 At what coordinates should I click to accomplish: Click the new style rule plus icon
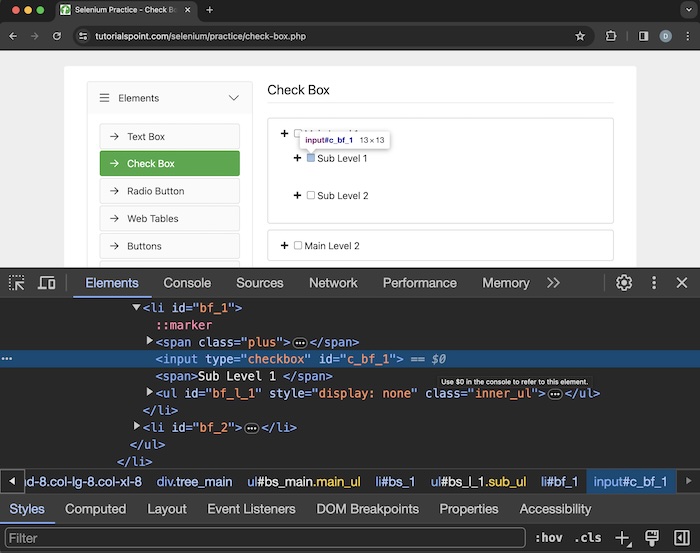[x=622, y=538]
